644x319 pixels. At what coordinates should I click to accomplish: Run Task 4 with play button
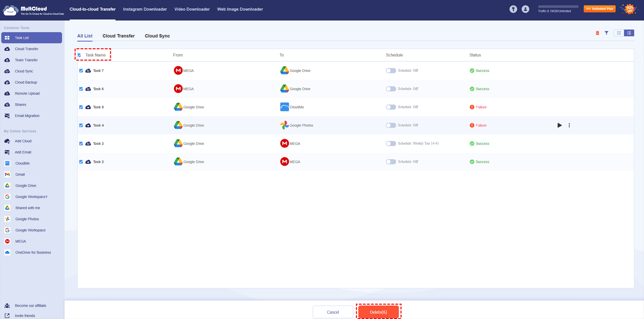[x=559, y=125]
